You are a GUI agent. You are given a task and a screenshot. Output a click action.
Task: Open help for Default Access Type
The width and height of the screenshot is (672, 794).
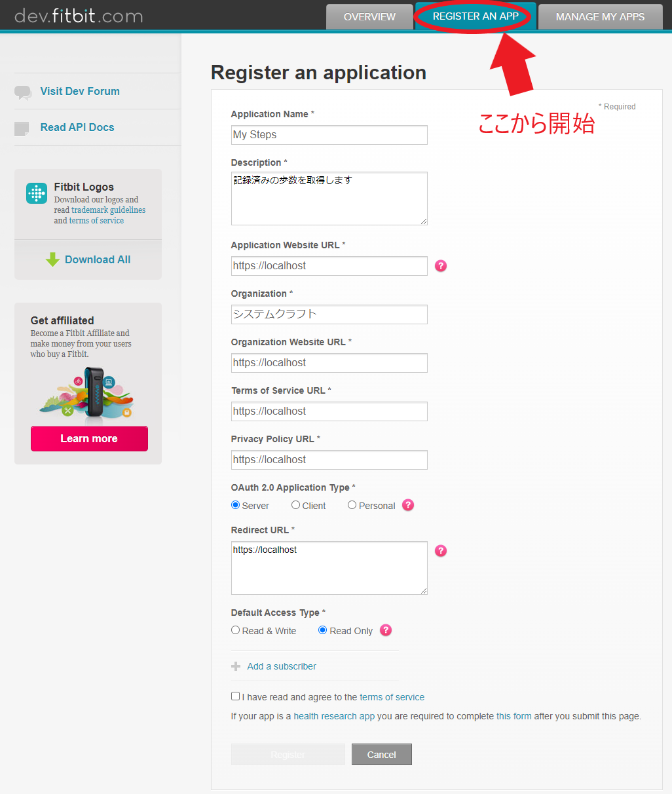pyautogui.click(x=385, y=630)
